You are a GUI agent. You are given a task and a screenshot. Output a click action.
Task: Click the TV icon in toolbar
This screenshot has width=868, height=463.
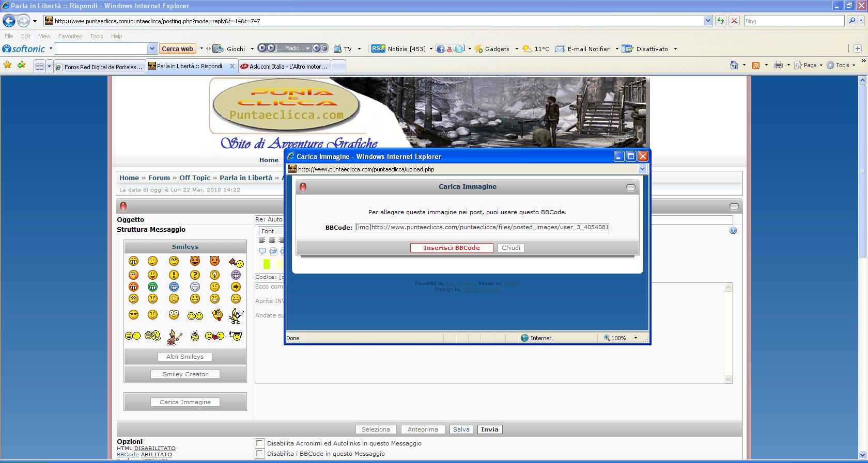(x=337, y=49)
